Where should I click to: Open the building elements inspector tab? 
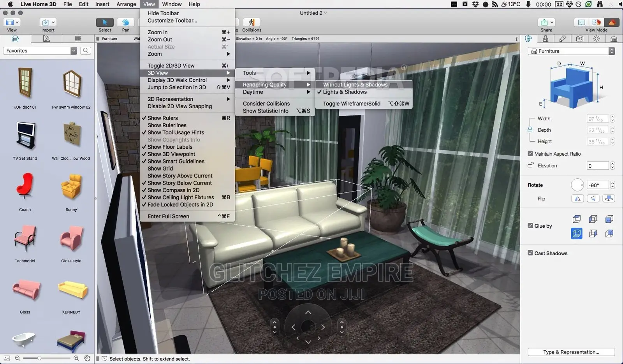[546, 39]
